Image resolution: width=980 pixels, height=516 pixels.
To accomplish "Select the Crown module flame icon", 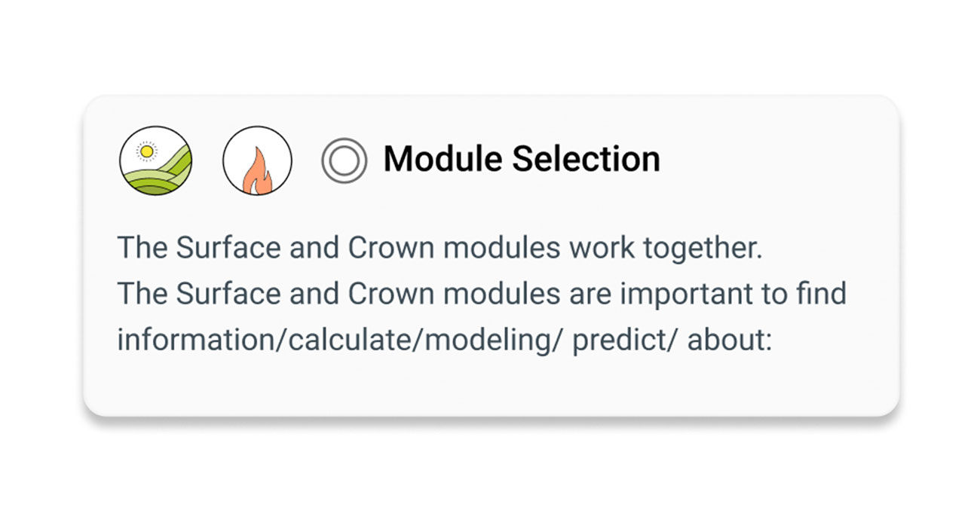I will [257, 160].
